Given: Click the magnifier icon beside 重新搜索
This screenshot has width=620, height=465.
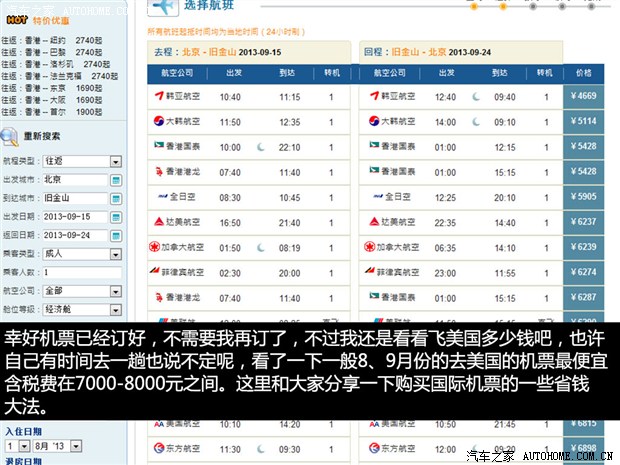Looking at the screenshot, I should point(10,137).
